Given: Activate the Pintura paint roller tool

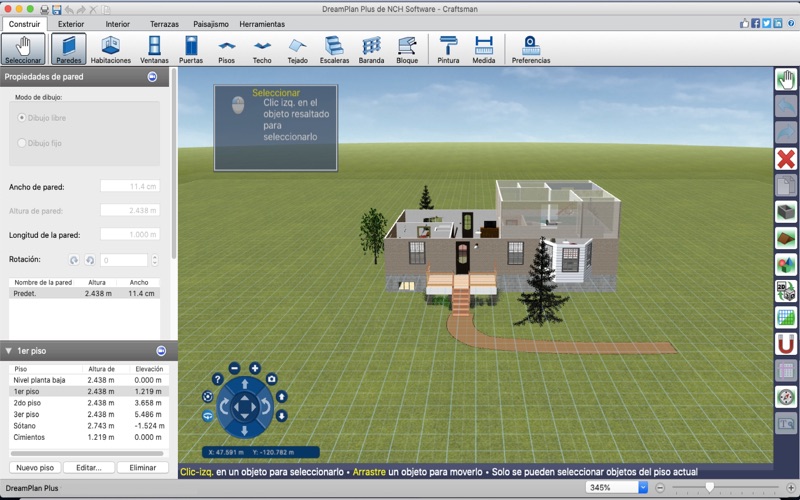Looking at the screenshot, I should pyautogui.click(x=448, y=49).
